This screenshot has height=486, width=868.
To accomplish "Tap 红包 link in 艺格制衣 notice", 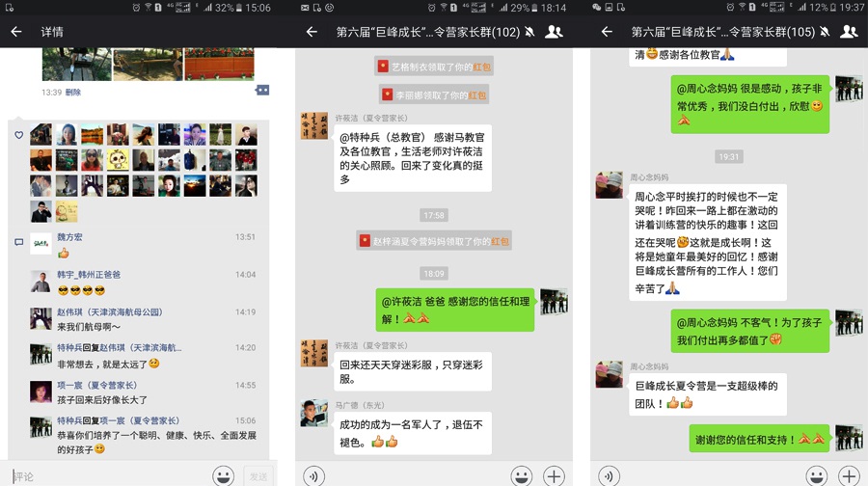I will pyautogui.click(x=481, y=67).
